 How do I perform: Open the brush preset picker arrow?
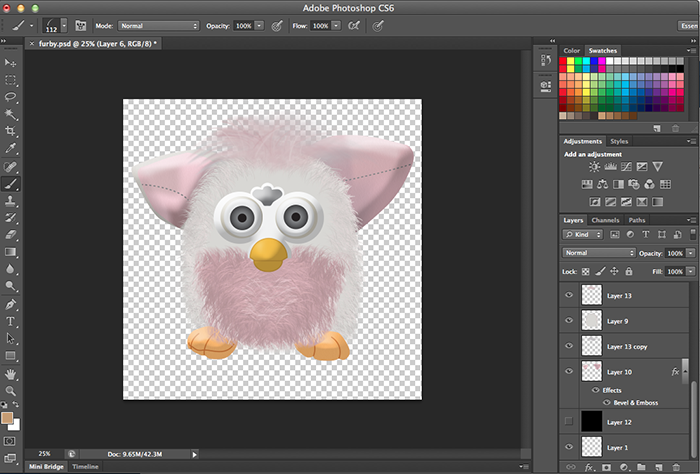(x=64, y=26)
